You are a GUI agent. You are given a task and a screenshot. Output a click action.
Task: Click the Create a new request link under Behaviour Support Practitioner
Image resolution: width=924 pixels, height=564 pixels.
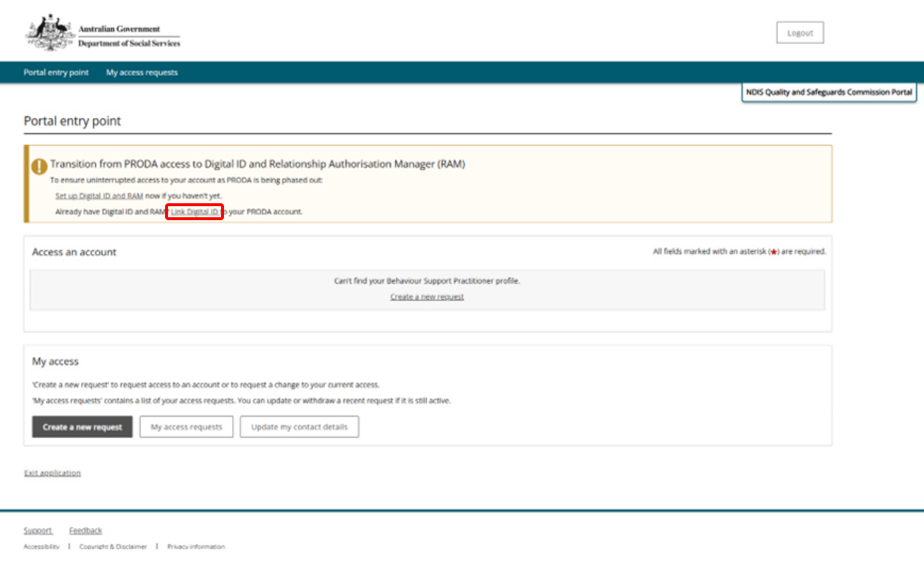427,297
